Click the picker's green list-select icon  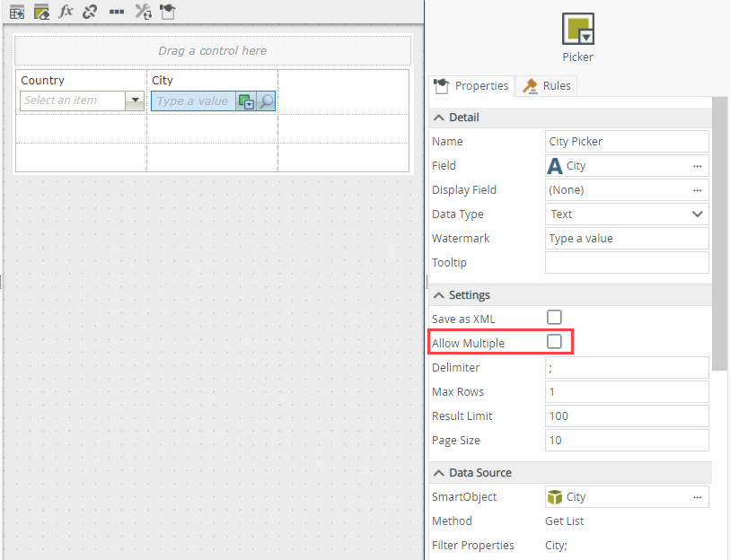coord(246,101)
